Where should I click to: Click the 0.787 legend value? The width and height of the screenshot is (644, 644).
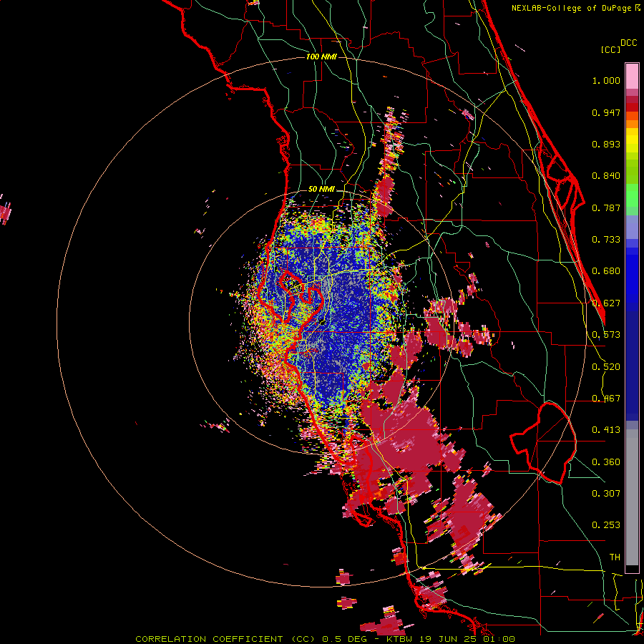pos(606,208)
